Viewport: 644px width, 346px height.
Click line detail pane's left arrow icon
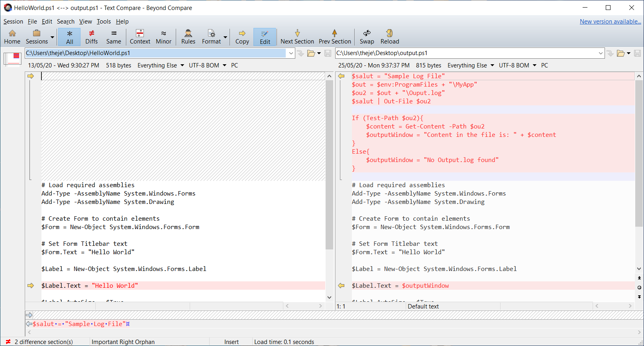29,324
